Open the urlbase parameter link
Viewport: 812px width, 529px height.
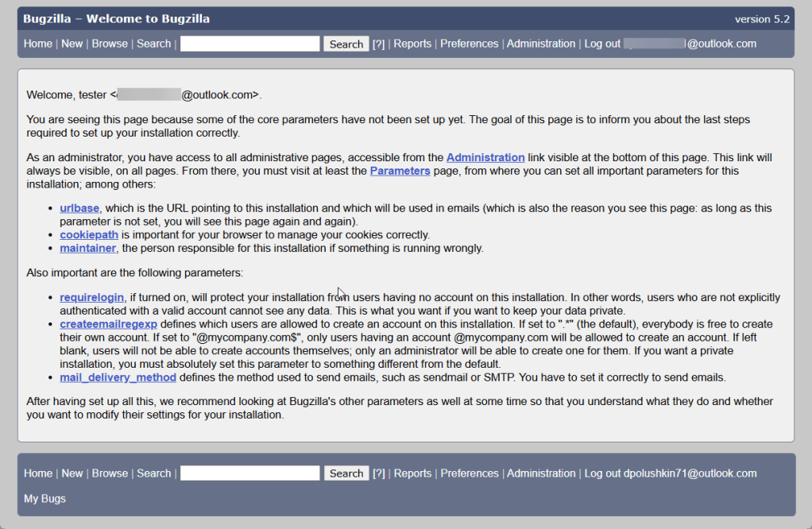[x=79, y=208]
